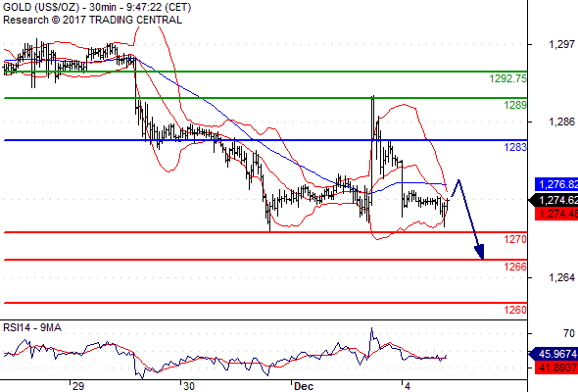Select the red 1,274.48 price tag
The image size is (578, 392).
556,214
